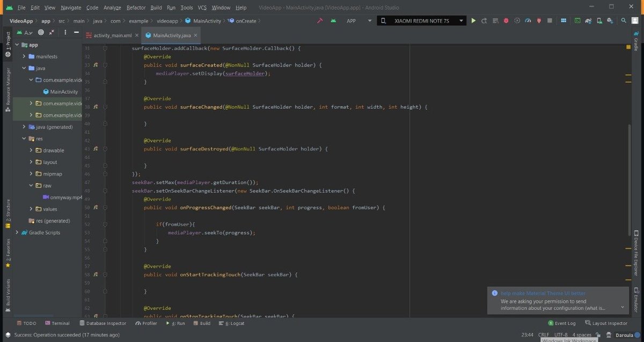The image size is (644, 342).
Task: Click Apply Changes and Restart Activity icon
Action: tap(484, 21)
